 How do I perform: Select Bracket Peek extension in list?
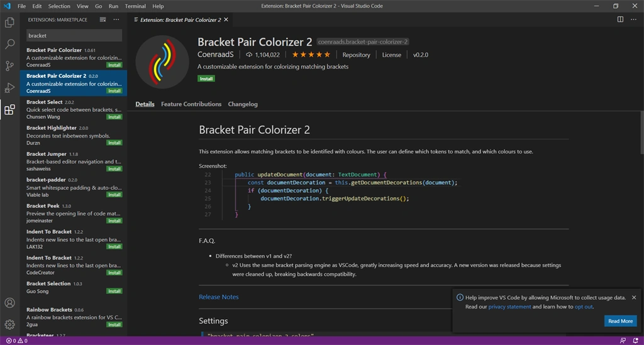pos(74,213)
